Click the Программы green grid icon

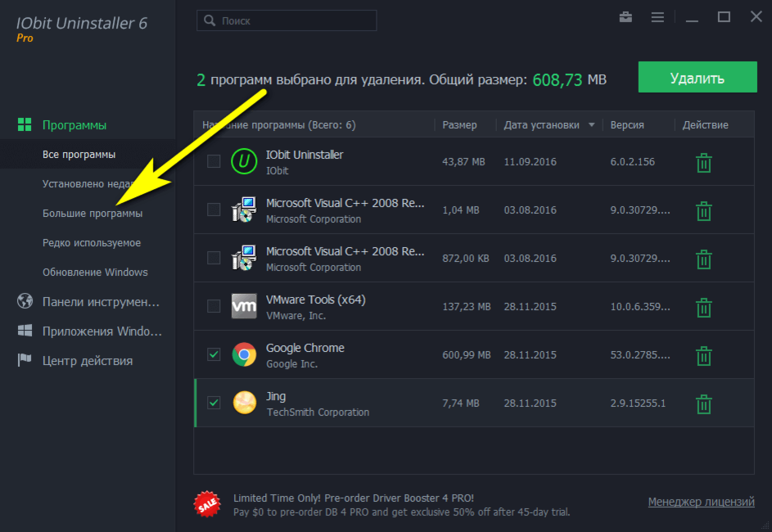pos(25,124)
